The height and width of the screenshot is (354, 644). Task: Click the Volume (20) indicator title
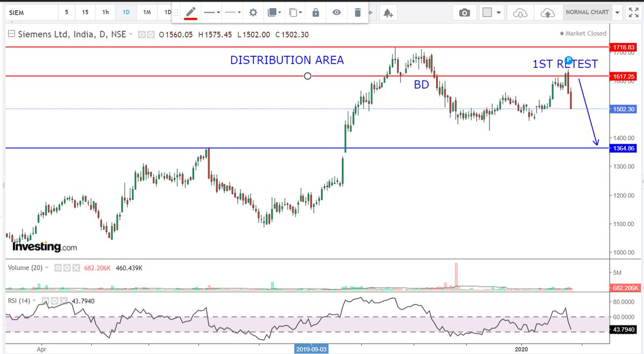pyautogui.click(x=25, y=267)
